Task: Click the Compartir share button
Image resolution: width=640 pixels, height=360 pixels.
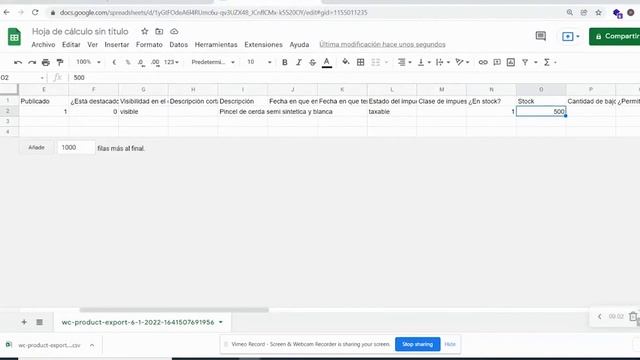Action: tap(615, 36)
